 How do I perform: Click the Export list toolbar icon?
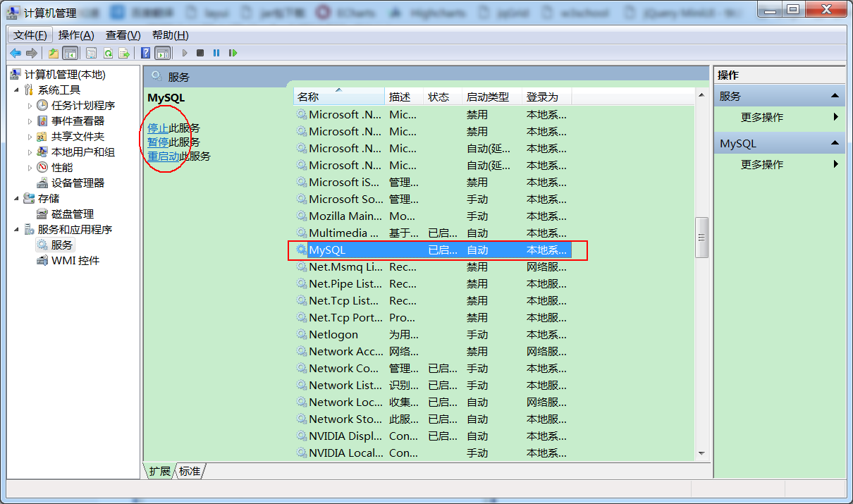tap(124, 53)
